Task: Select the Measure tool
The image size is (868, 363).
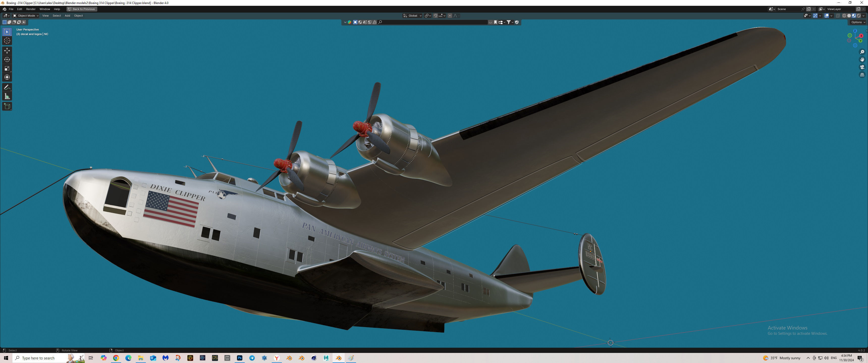Action: pyautogui.click(x=7, y=96)
